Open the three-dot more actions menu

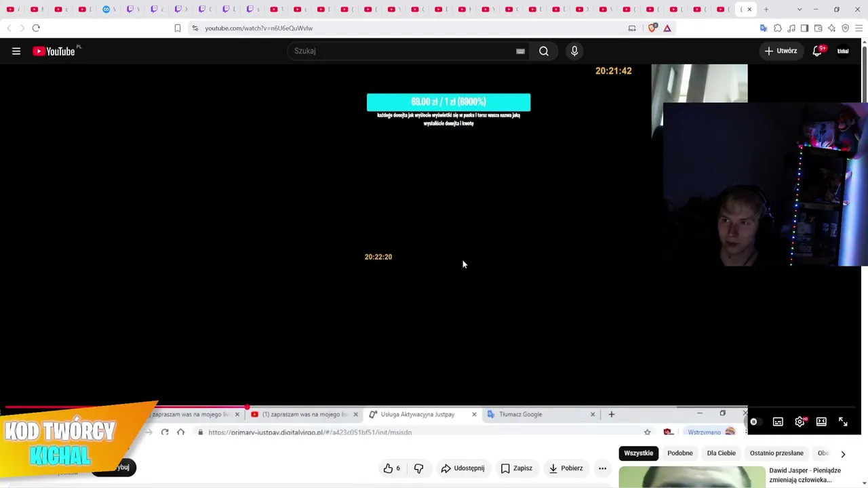(602, 468)
